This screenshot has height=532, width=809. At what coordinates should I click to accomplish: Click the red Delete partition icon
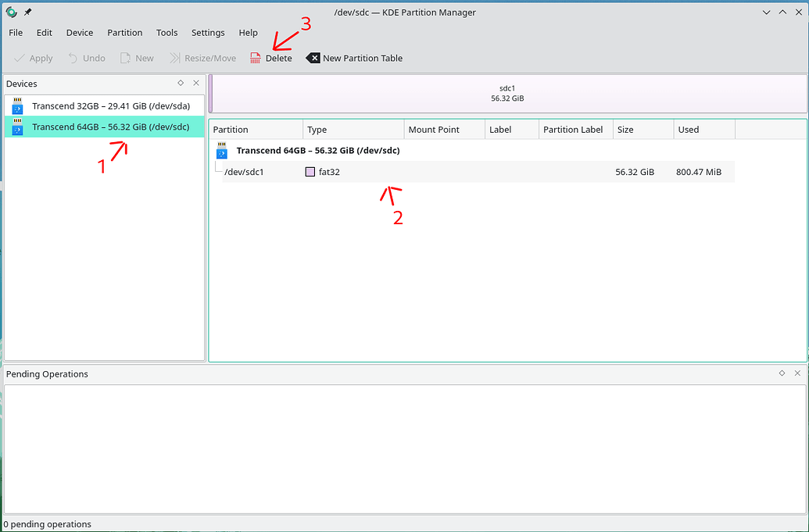[254, 57]
